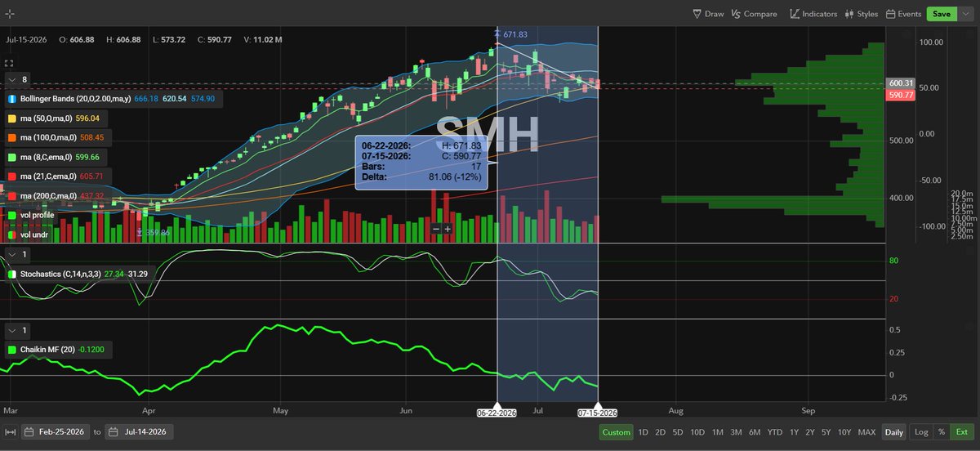Image resolution: width=980 pixels, height=451 pixels.
Task: Click the Bollinger Bands color swatch
Action: point(12,98)
